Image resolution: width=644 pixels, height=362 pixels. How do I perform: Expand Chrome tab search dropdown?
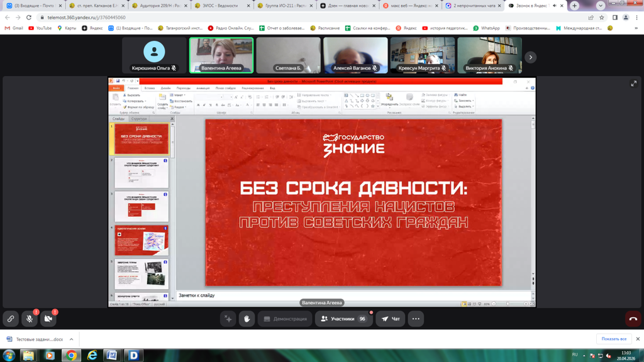point(600,6)
